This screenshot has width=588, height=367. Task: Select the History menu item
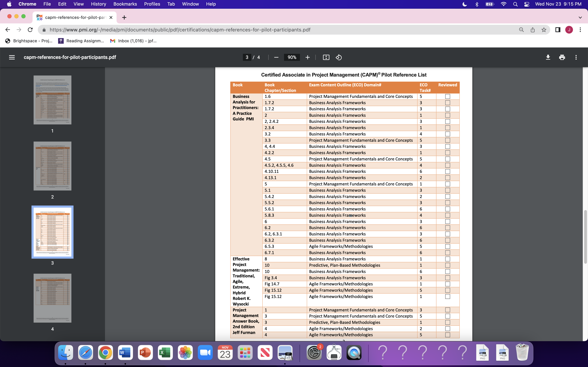tap(98, 4)
